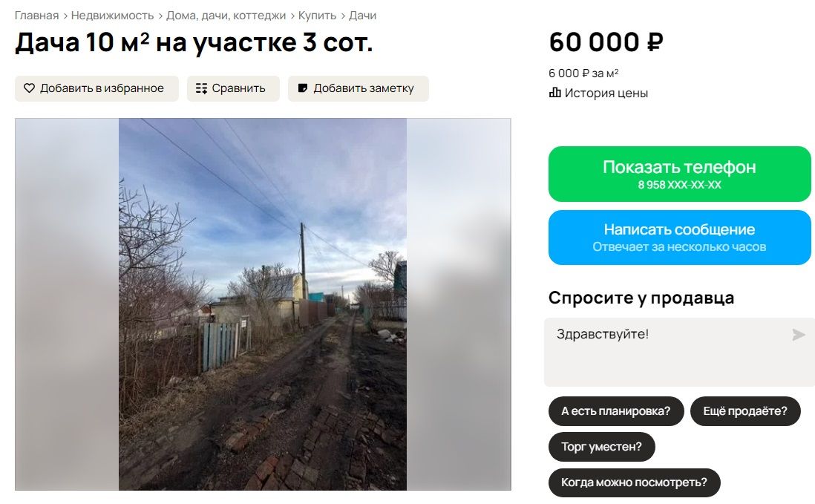Open the dacha road photo
Viewport: 815px width, 504px height.
[x=263, y=304]
